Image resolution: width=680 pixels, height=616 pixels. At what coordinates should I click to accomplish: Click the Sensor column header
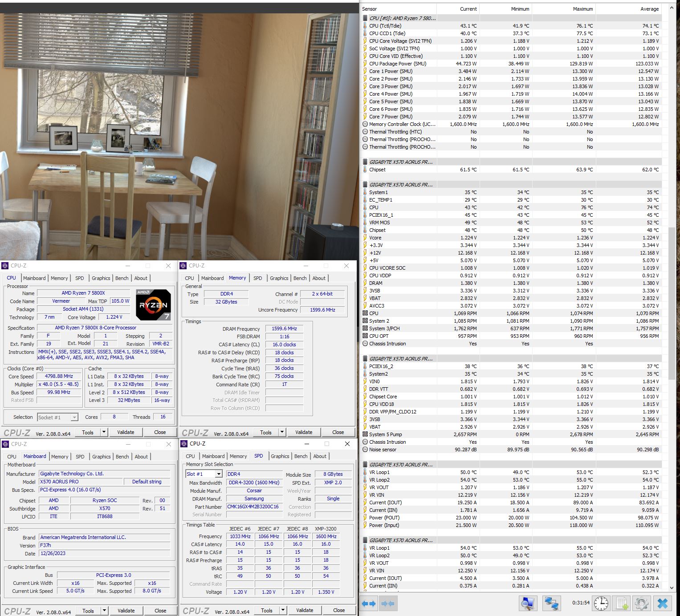(x=399, y=9)
